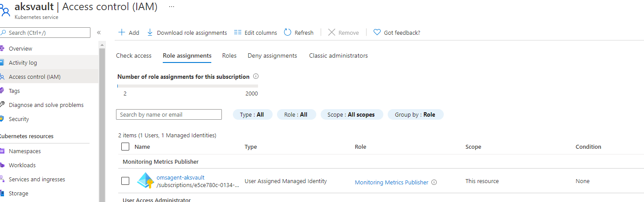644x202 pixels.
Task: Click the download arrow icon
Action: tap(150, 32)
